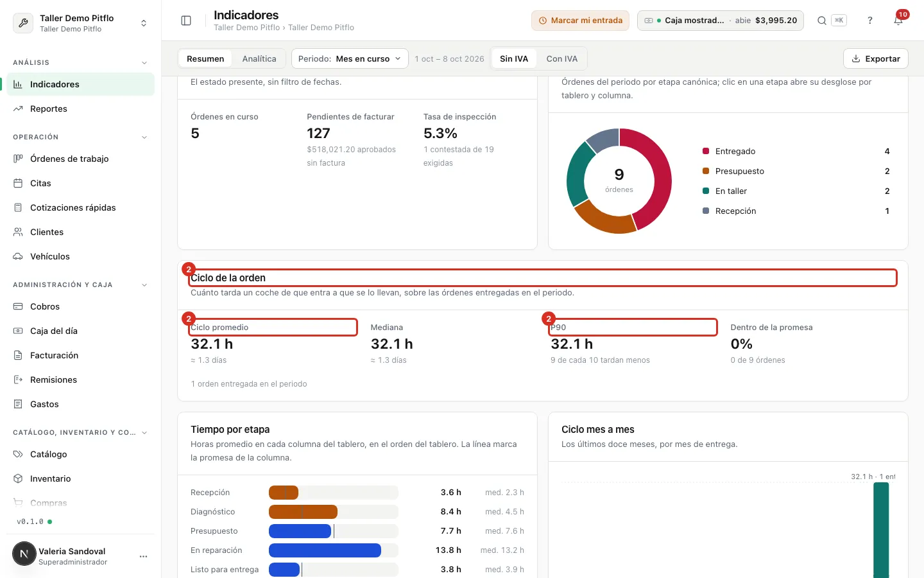The image size is (924, 578).
Task: Open Órdenes de trabajo in sidebar
Action: coord(81,159)
